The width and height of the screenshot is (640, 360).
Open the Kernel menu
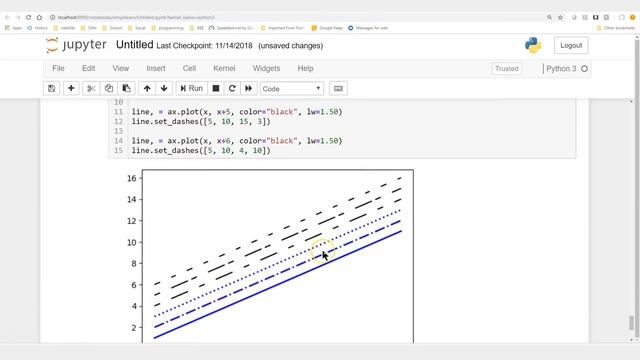pyautogui.click(x=224, y=69)
